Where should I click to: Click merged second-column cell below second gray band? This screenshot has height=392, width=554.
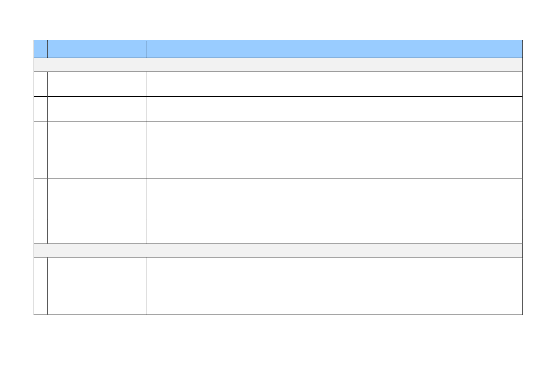(x=97, y=286)
